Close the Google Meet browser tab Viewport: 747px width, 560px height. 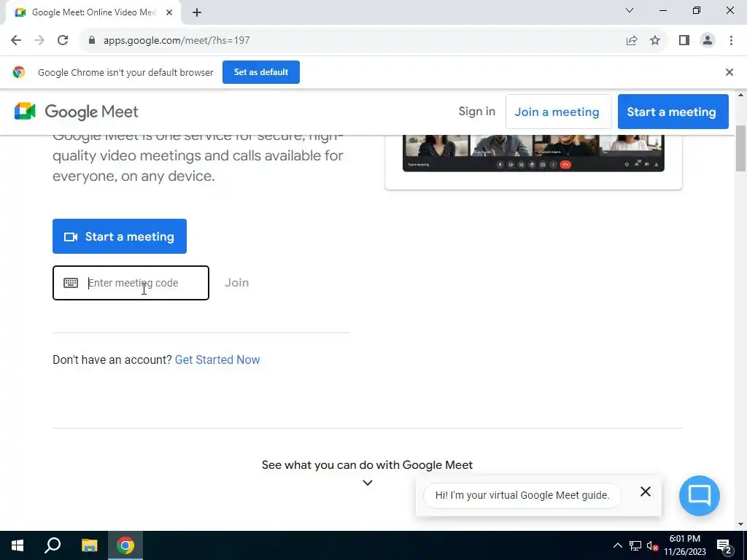(x=169, y=13)
